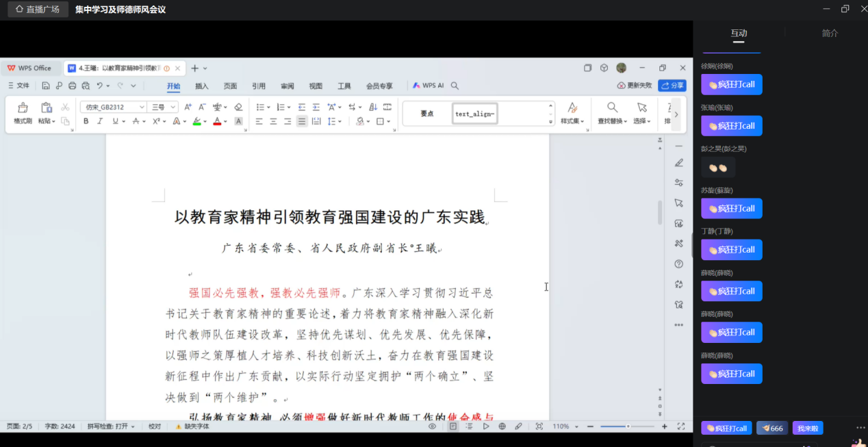Open the 文件 menu
This screenshot has width=868, height=447.
[18, 86]
